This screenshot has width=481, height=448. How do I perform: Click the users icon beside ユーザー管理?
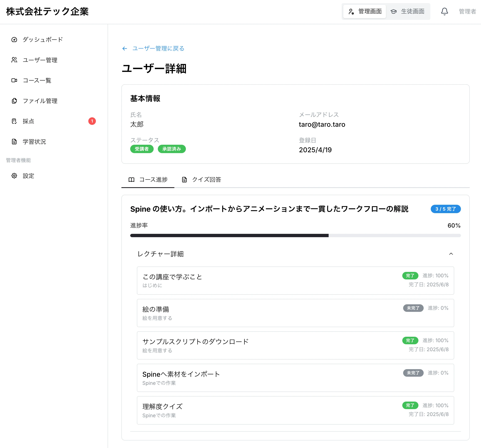coord(14,60)
